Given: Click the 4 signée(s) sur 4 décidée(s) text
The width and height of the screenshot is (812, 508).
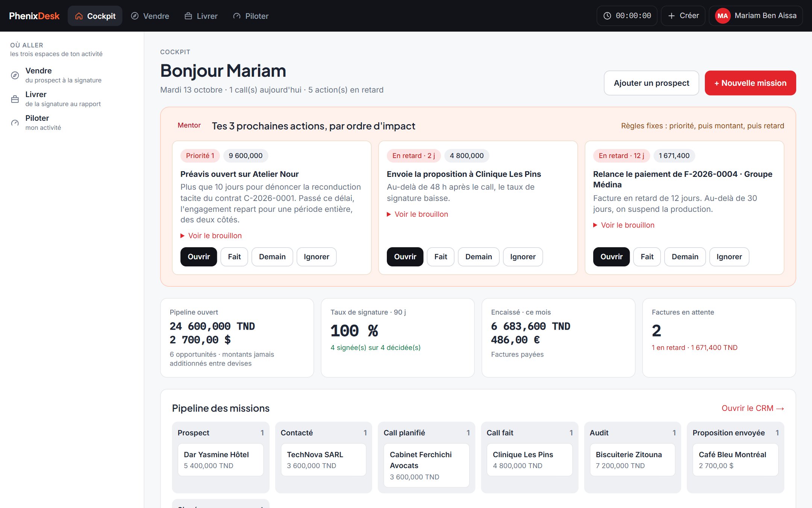Looking at the screenshot, I should point(375,348).
